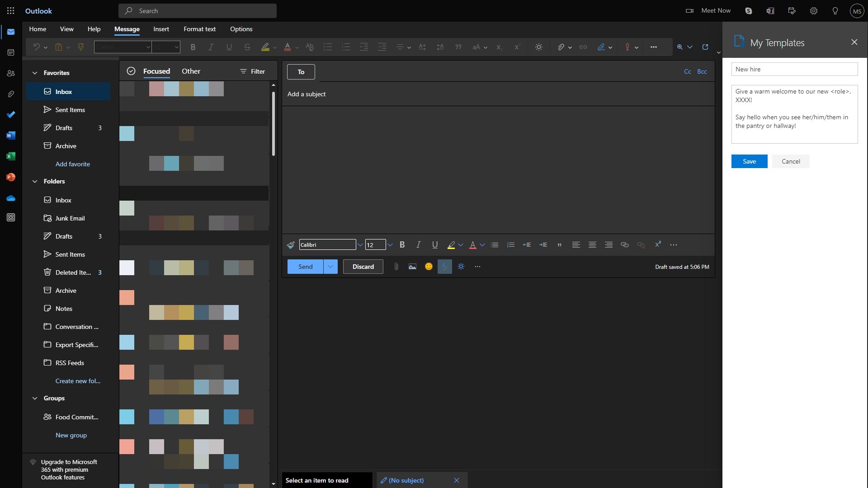Expand the Favorites section
Viewport: 868px width, 488px height.
(x=34, y=73)
